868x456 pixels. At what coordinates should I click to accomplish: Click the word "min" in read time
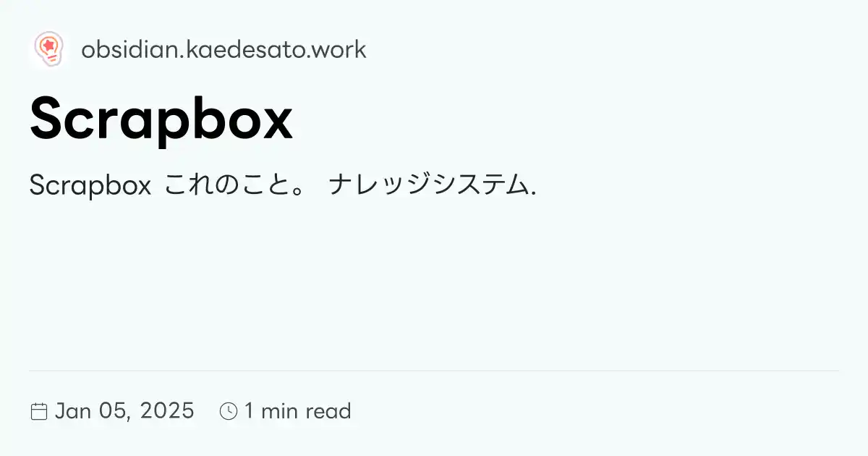pos(279,411)
